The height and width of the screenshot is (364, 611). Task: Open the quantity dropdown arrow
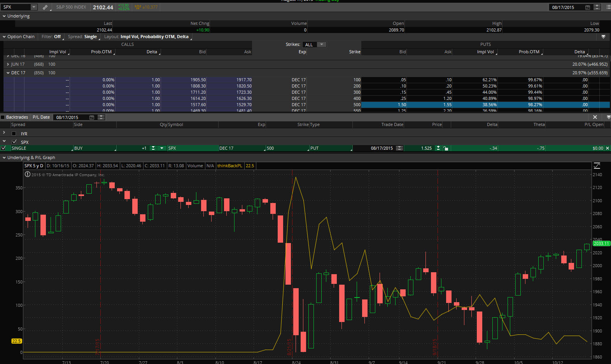162,148
